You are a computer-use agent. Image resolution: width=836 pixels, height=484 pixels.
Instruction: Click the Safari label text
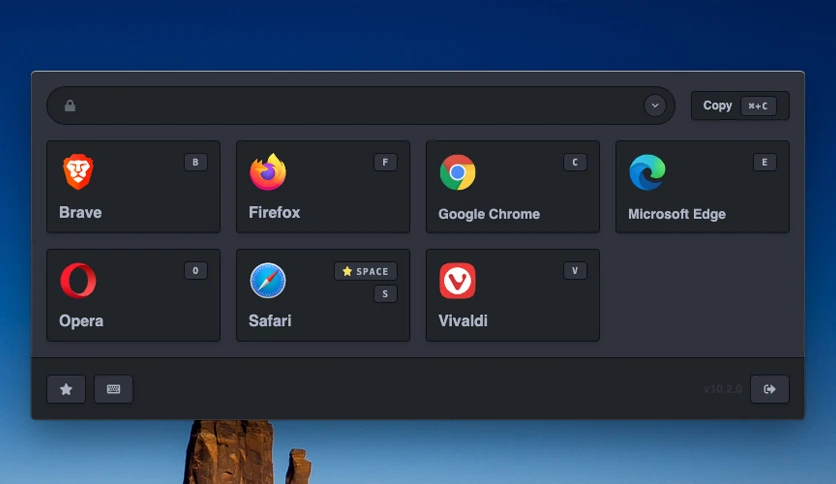270,321
